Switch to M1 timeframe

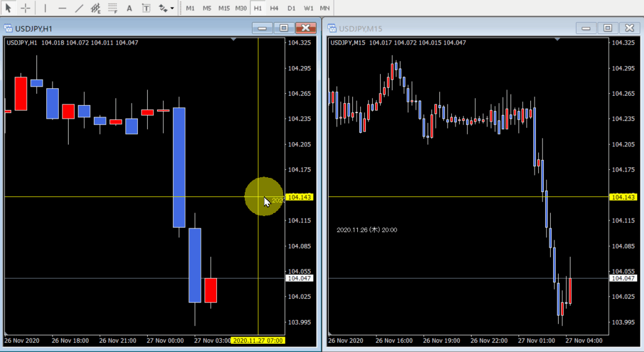click(190, 8)
